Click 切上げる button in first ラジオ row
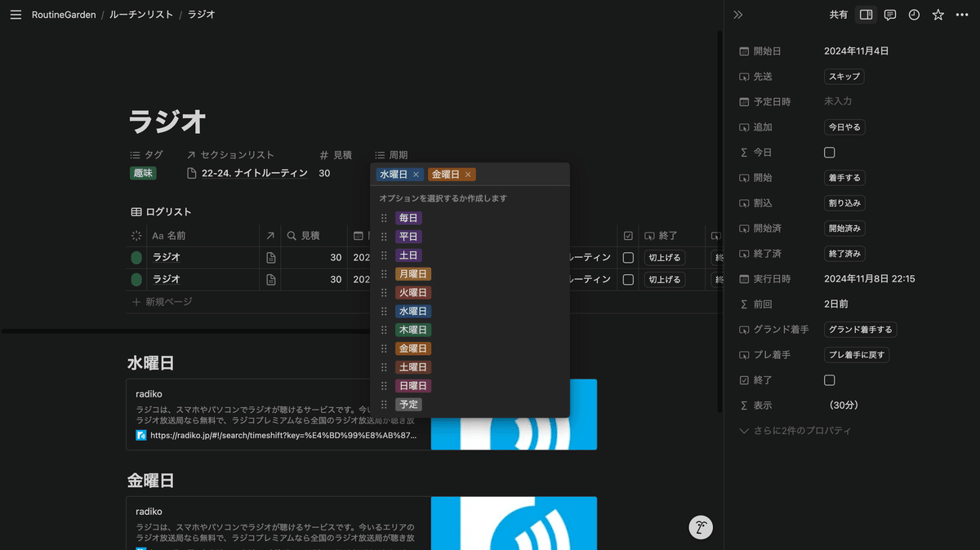Image resolution: width=980 pixels, height=550 pixels. pos(664,258)
